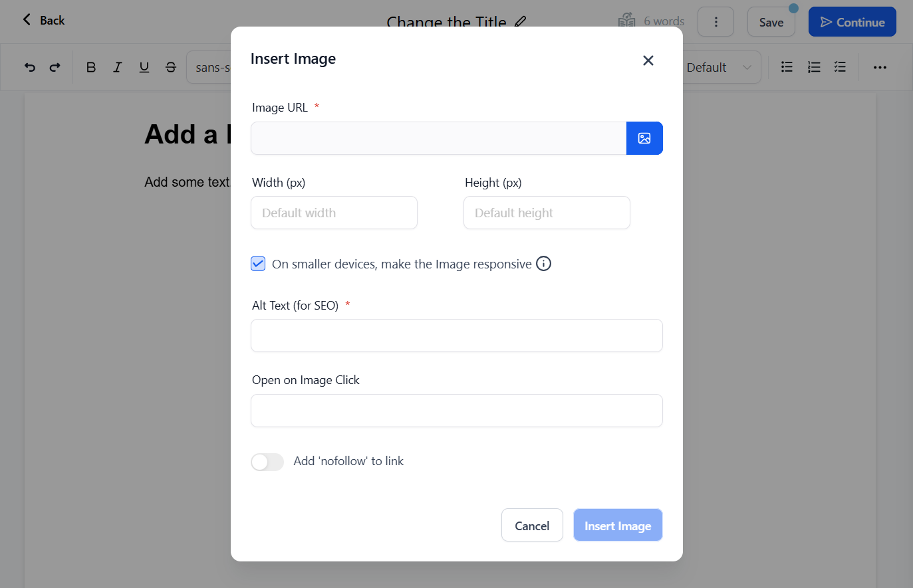Toggle italic formatting

pyautogui.click(x=118, y=67)
